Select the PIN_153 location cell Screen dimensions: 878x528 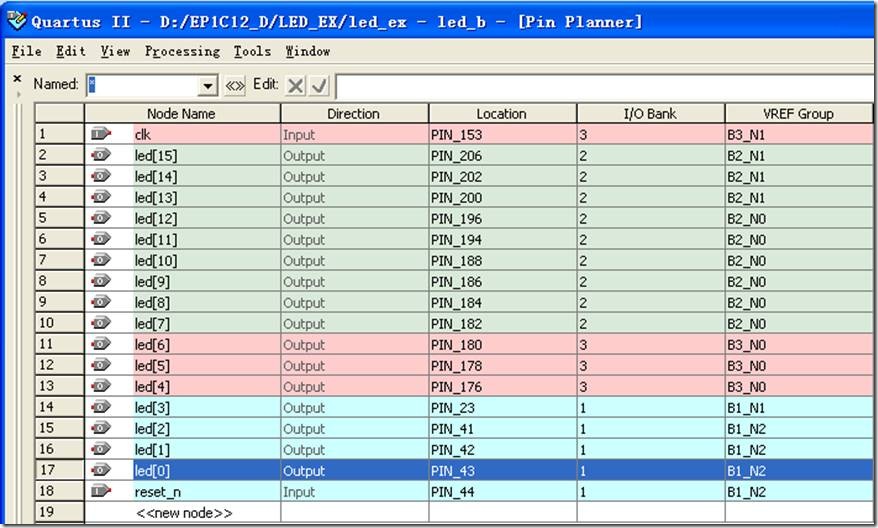pyautogui.click(x=501, y=134)
